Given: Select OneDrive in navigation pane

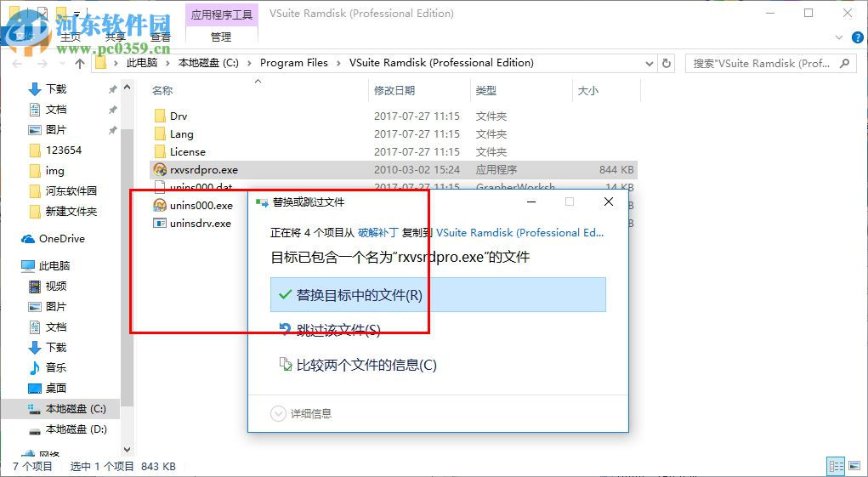Looking at the screenshot, I should (61, 238).
